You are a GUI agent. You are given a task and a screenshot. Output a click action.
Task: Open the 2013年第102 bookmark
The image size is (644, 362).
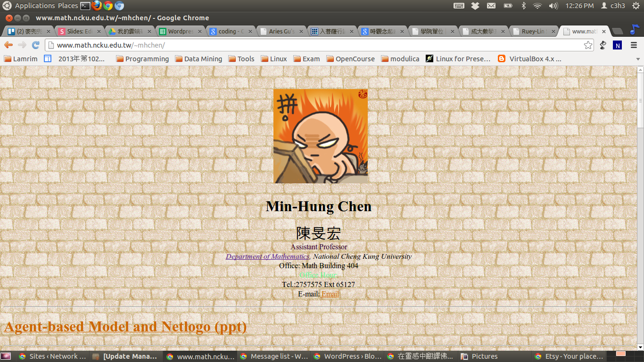tap(74, 59)
